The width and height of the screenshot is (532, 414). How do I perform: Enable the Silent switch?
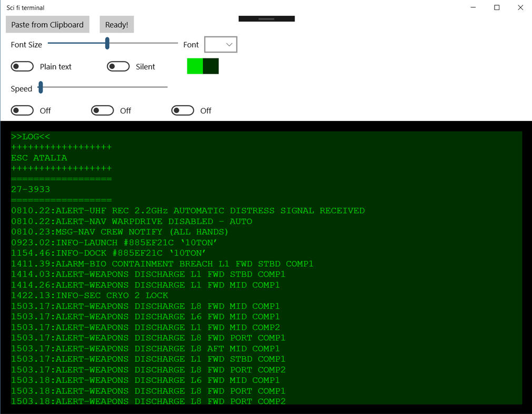(x=118, y=66)
